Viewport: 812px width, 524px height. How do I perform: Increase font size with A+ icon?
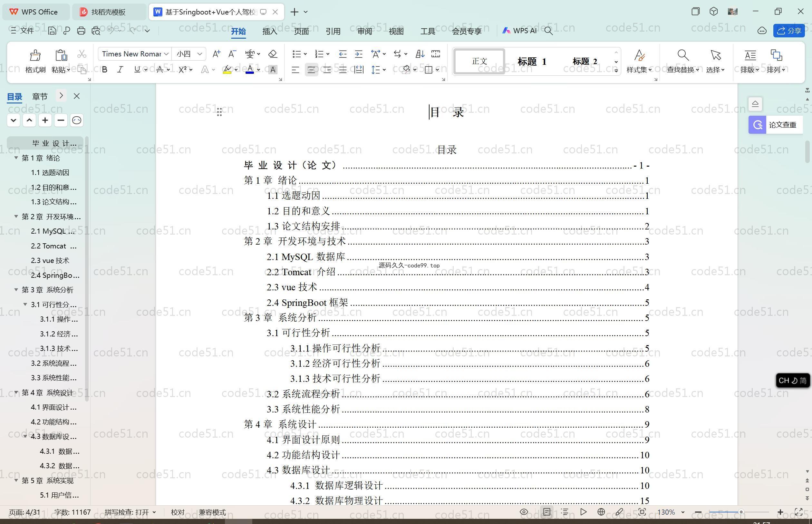[x=216, y=54]
